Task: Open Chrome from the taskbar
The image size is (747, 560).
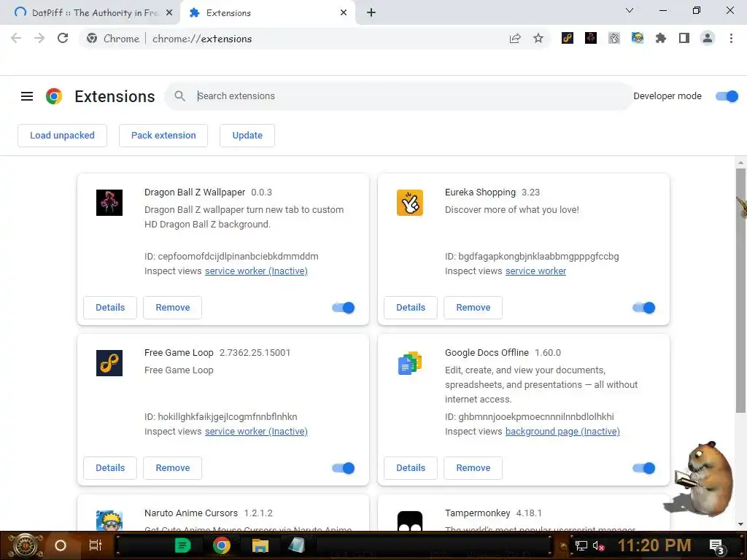Action: click(x=222, y=545)
